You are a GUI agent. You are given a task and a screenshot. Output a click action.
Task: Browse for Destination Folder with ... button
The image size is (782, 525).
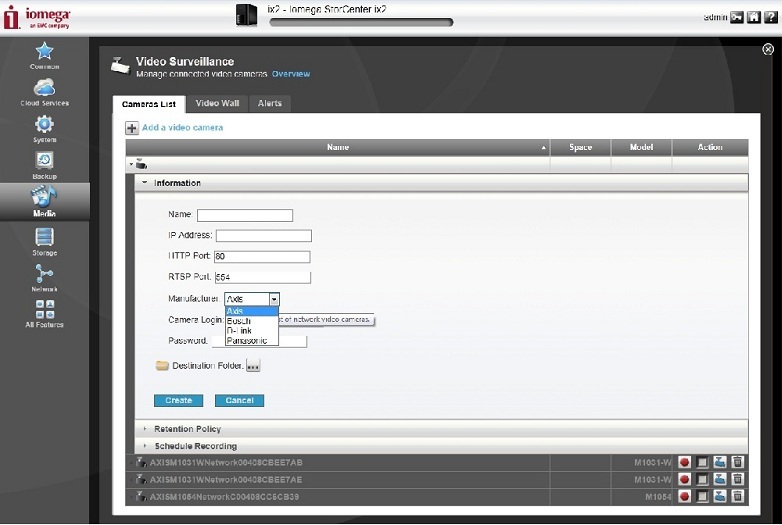(253, 365)
